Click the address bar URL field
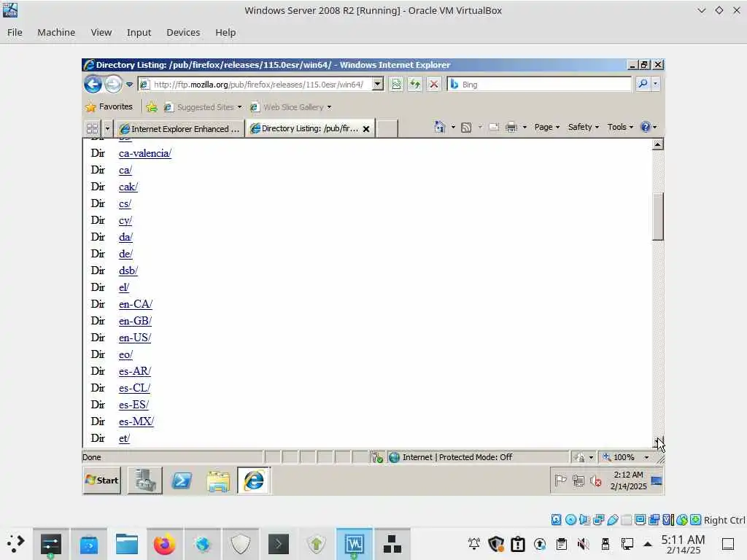 pyautogui.click(x=260, y=85)
